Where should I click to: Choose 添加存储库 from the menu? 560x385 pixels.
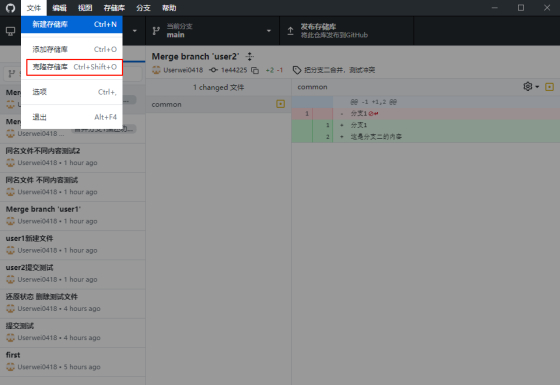72,49
